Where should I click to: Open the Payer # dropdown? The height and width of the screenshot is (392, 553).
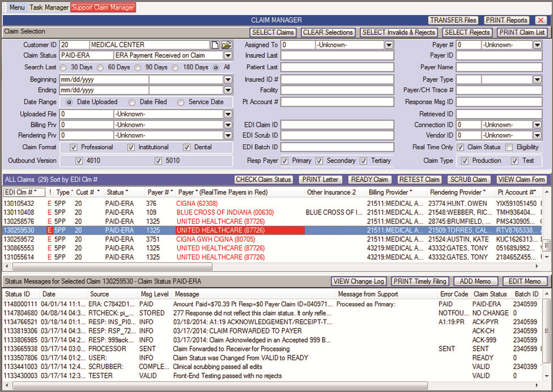[537, 45]
